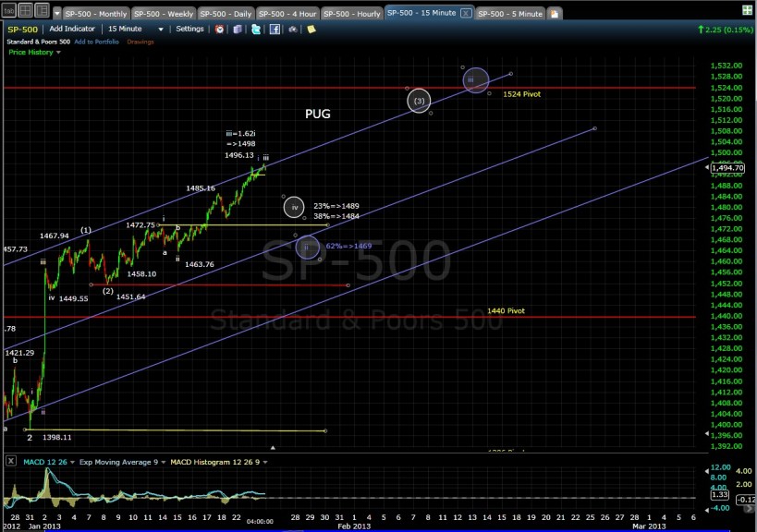Share chart via Twitter icon
This screenshot has height=532, width=757.
(x=256, y=30)
